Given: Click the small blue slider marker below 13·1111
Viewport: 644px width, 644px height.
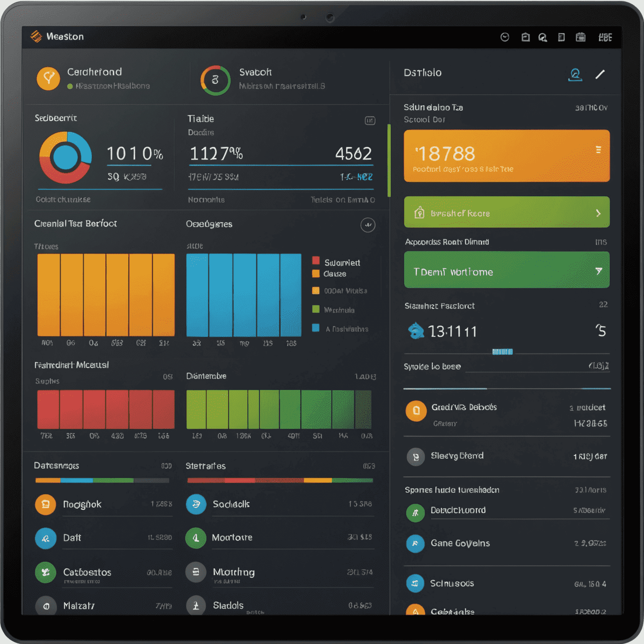Looking at the screenshot, I should click(x=502, y=352).
